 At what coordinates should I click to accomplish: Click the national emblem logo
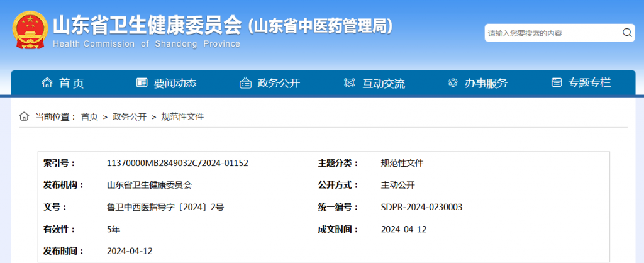(30, 30)
